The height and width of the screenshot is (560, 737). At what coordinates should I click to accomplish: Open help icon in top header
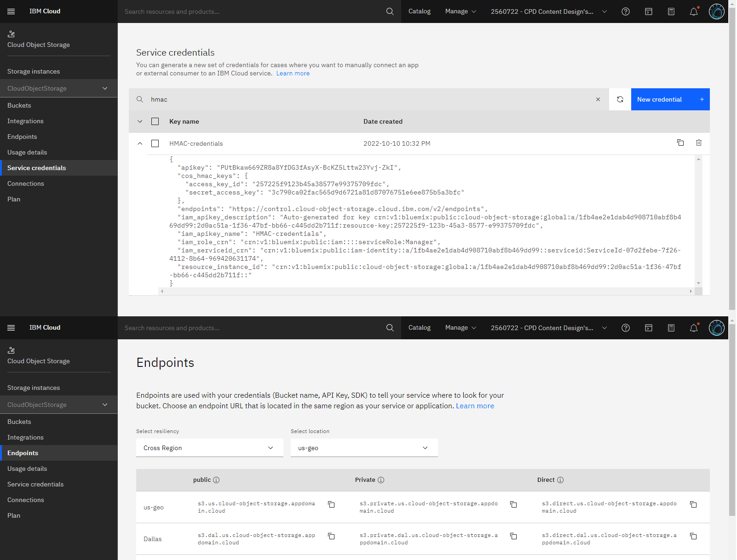pyautogui.click(x=625, y=11)
